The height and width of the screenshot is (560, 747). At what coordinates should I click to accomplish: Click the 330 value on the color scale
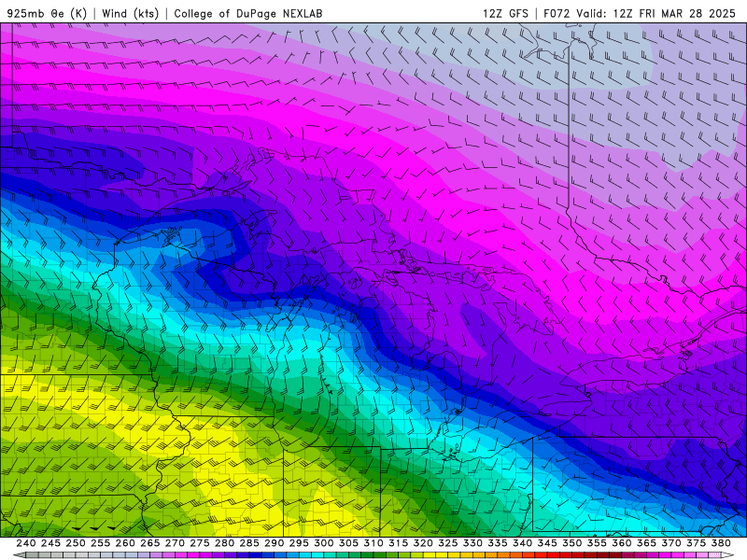[472, 543]
